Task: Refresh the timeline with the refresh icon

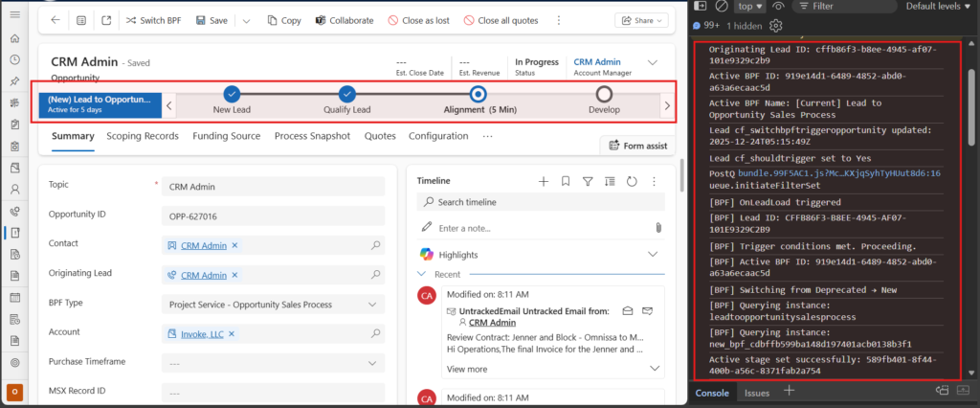Action: click(x=632, y=181)
